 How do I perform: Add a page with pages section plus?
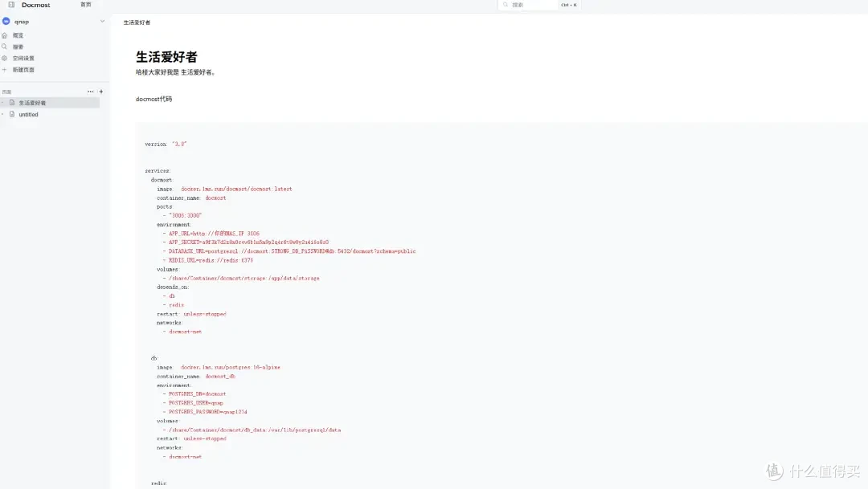100,92
